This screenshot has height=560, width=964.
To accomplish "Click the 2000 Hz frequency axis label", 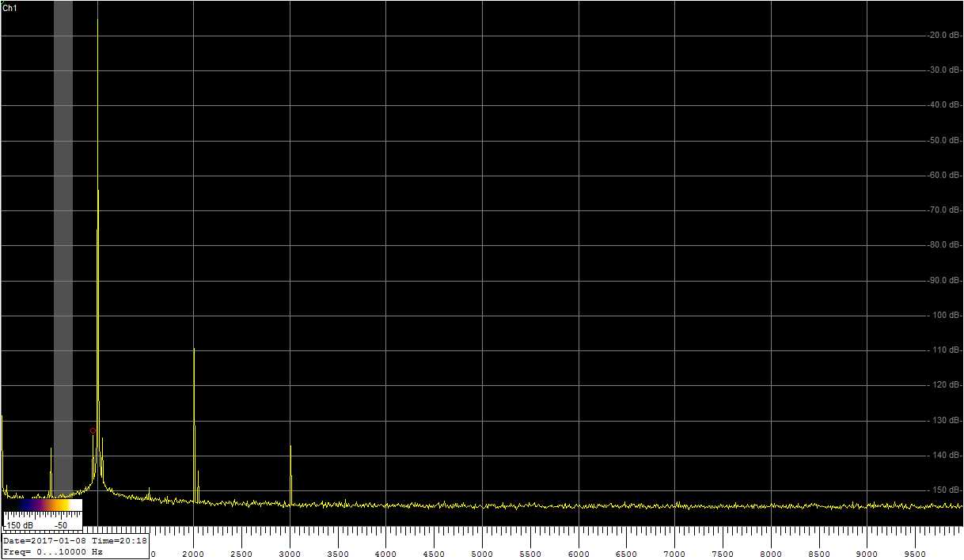I will 194,554.
